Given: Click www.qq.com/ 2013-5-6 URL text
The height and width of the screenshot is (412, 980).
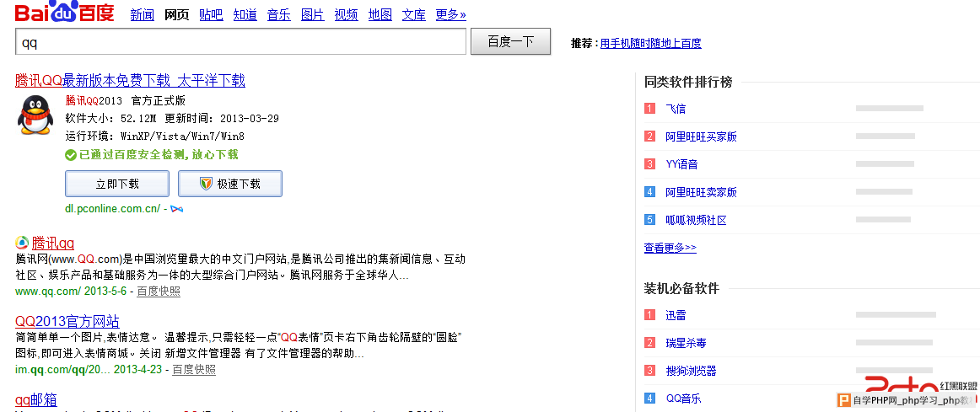Looking at the screenshot, I should point(71,291).
